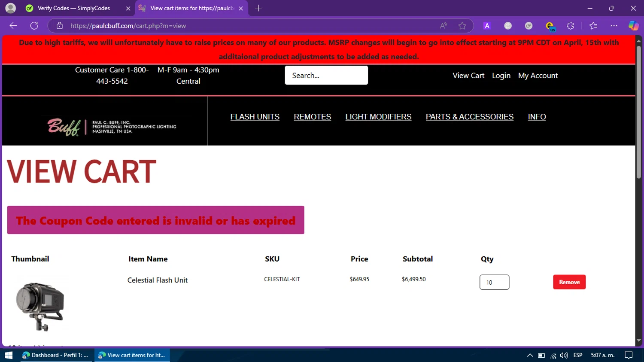Click the $649.95 price value

[359, 279]
